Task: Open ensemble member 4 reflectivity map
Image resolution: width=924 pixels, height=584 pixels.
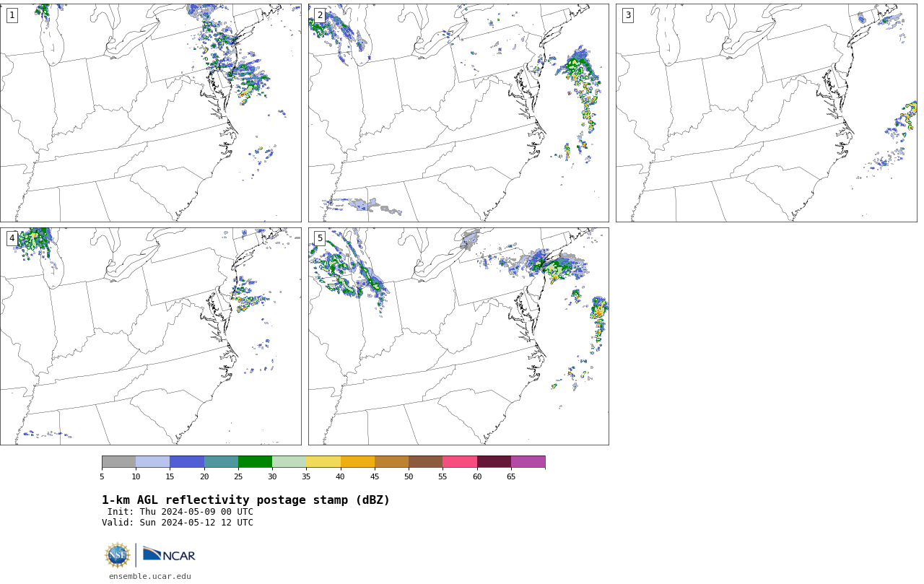Action: 150,336
